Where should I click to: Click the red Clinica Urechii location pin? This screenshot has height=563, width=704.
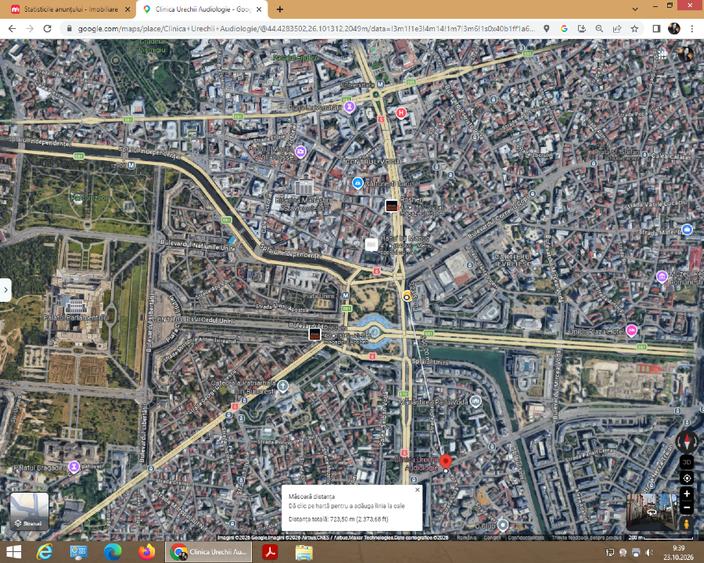pos(445,462)
